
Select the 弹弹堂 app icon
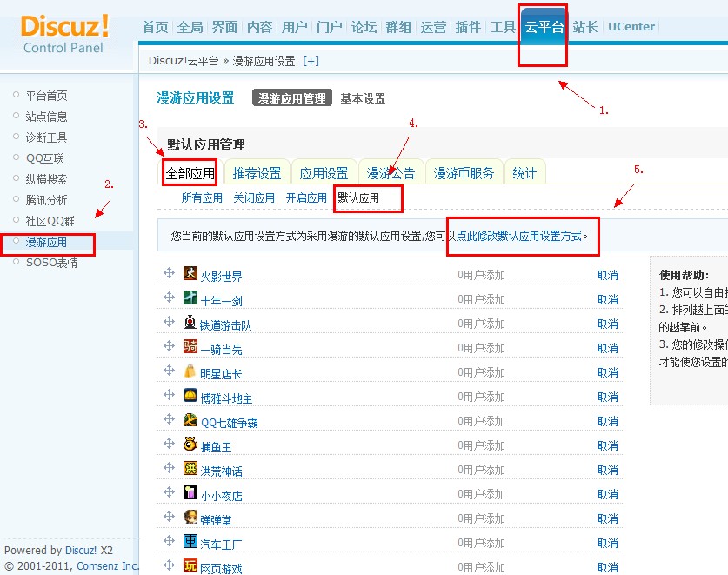190,517
